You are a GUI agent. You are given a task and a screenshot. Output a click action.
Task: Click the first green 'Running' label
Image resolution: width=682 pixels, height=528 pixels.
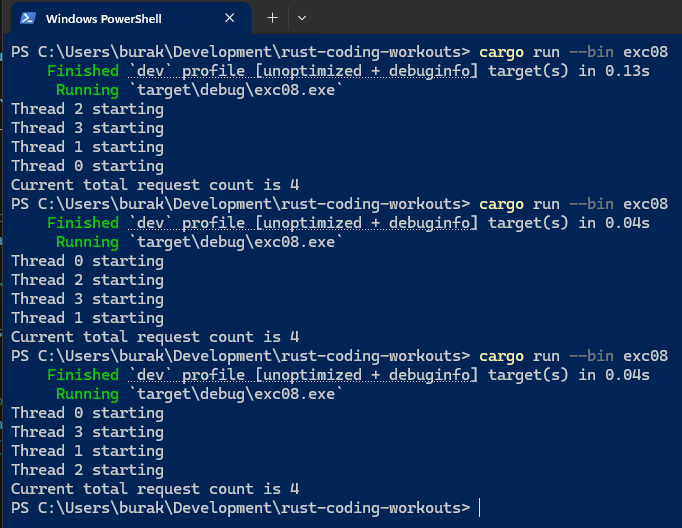coord(87,90)
